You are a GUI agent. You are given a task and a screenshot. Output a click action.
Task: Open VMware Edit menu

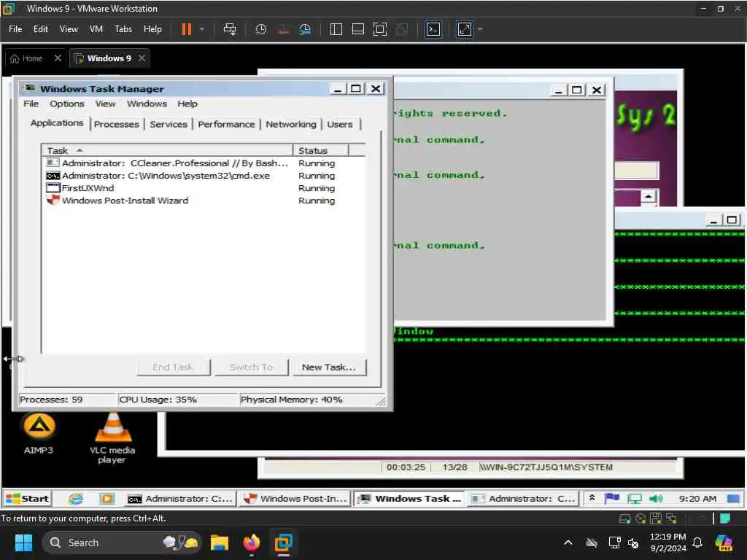coord(41,29)
